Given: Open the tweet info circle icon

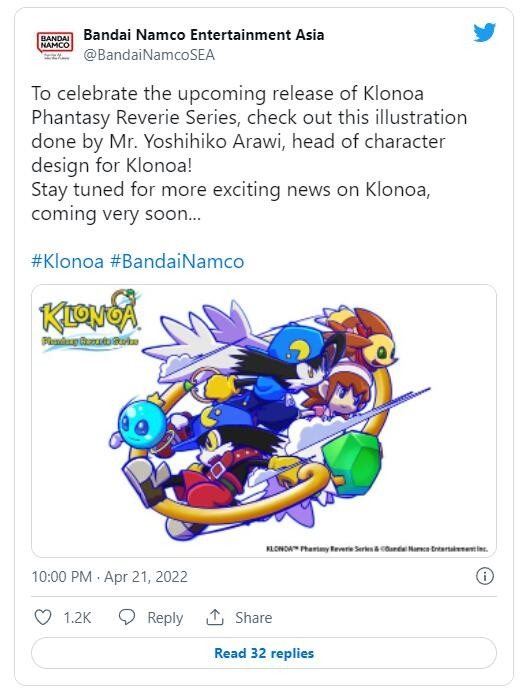Looking at the screenshot, I should pyautogui.click(x=485, y=577).
